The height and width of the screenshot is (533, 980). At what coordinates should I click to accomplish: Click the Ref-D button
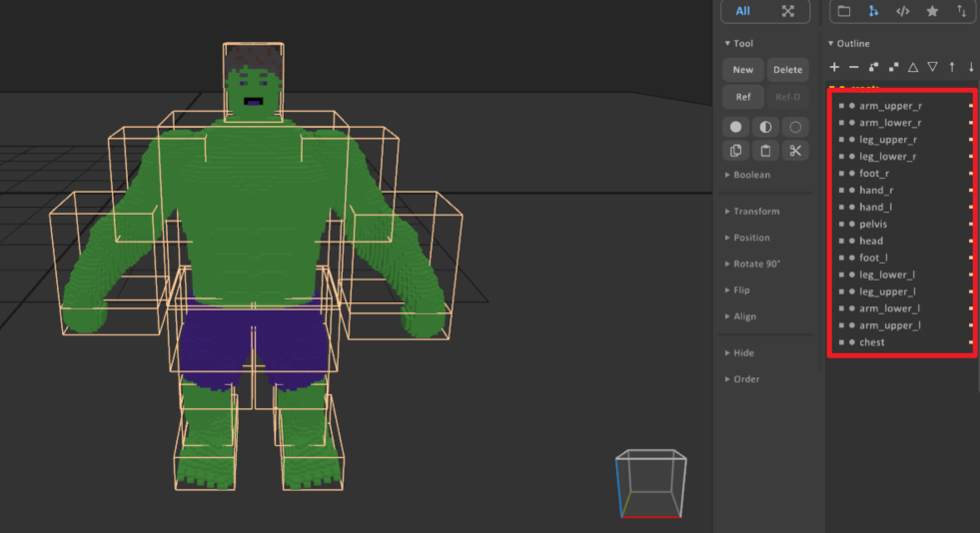(787, 97)
